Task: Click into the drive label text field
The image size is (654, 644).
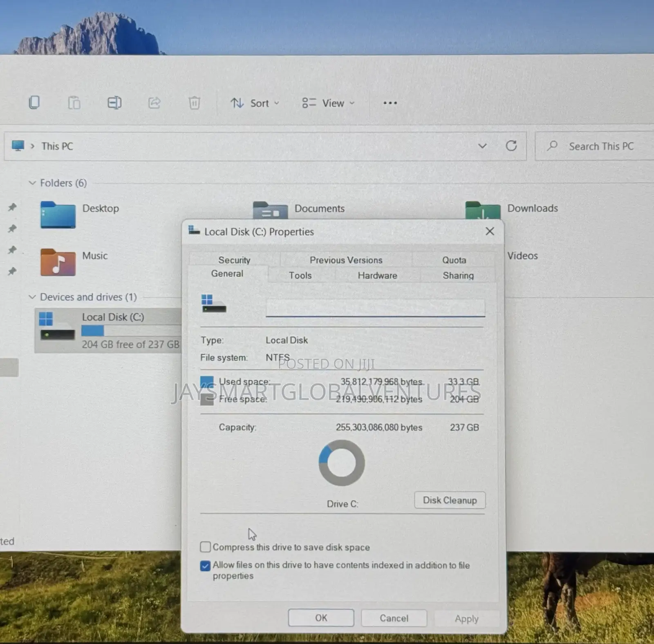Action: tap(375, 307)
